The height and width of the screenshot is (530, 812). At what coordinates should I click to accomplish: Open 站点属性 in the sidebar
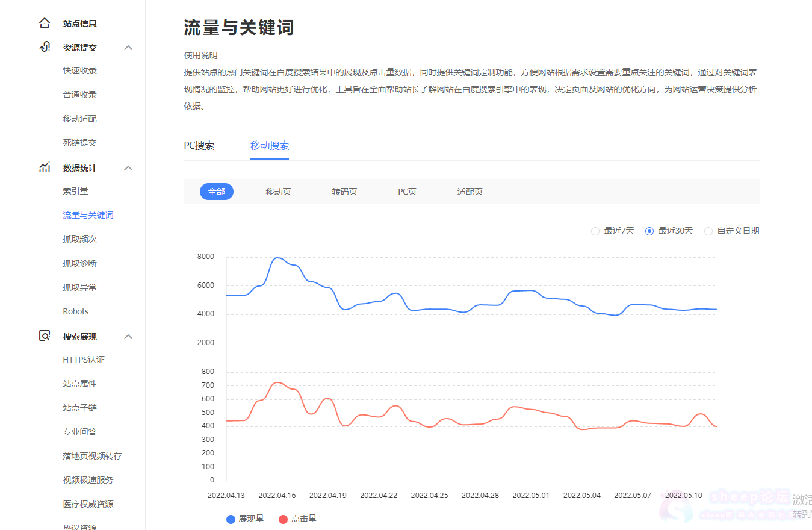coord(80,384)
